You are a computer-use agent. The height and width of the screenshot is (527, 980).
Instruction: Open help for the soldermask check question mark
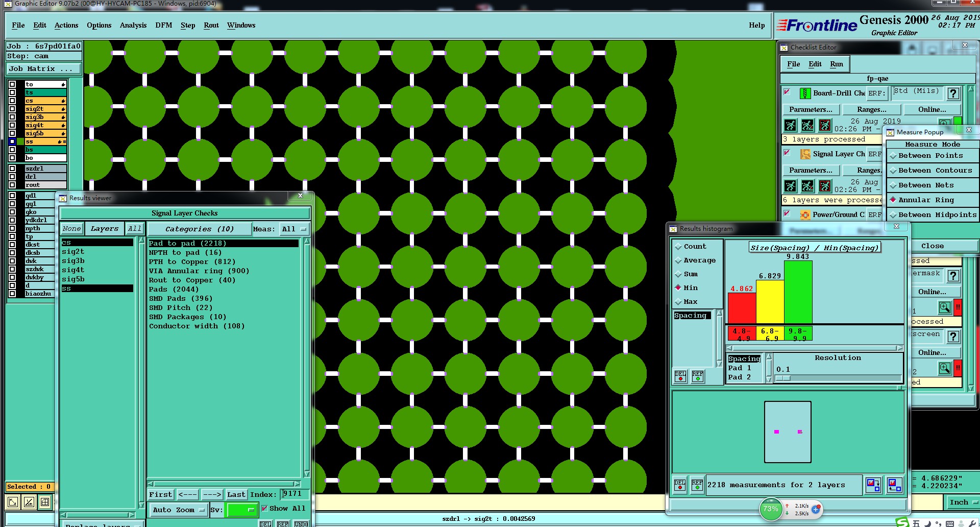coord(953,276)
